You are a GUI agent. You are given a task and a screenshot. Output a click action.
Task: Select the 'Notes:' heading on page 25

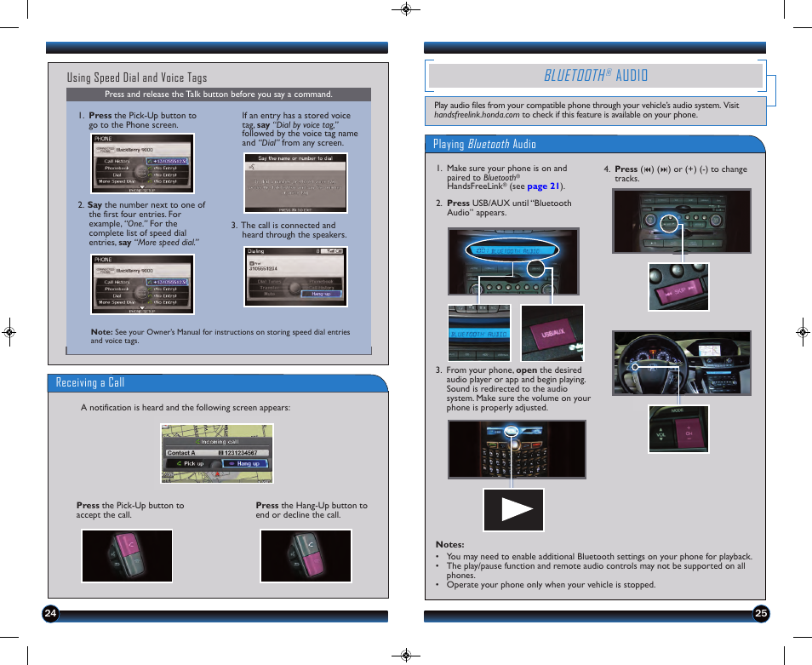click(449, 544)
